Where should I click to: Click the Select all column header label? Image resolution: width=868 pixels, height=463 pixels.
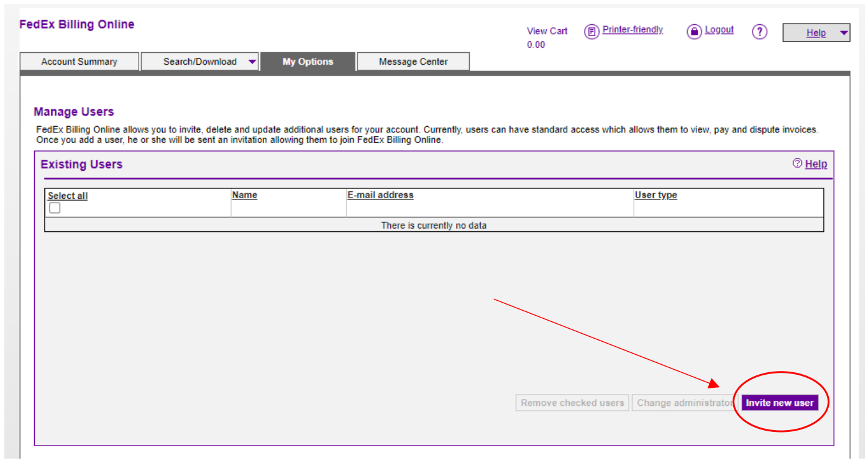[67, 195]
